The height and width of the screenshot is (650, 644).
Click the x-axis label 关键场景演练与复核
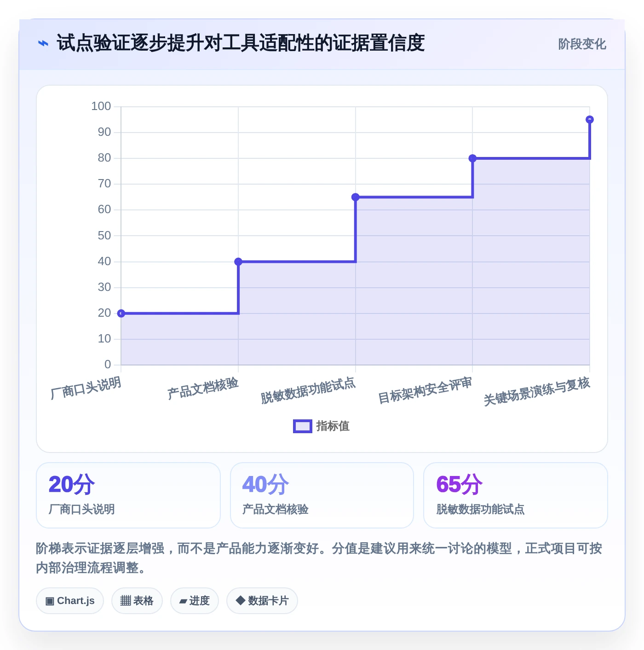pyautogui.click(x=537, y=391)
